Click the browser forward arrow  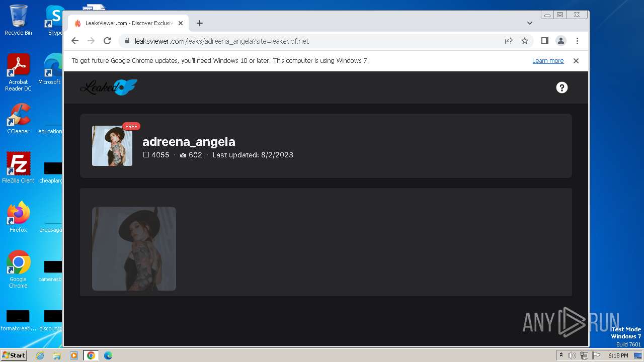91,41
